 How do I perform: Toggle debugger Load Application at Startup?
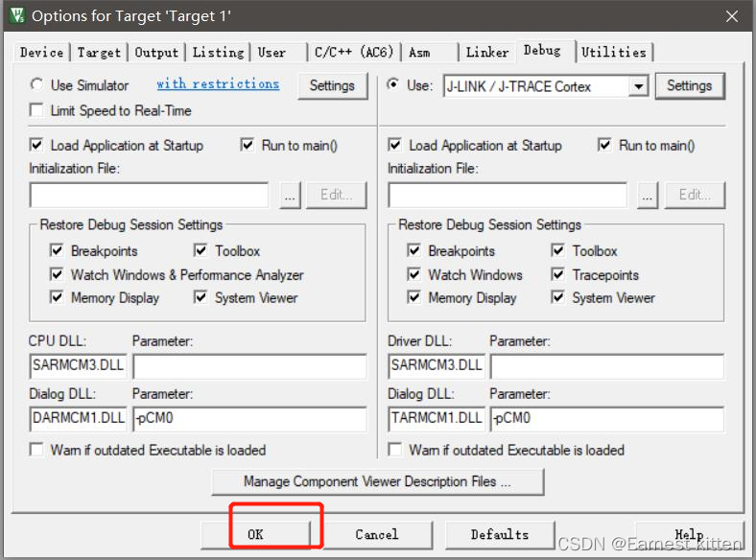pos(395,145)
